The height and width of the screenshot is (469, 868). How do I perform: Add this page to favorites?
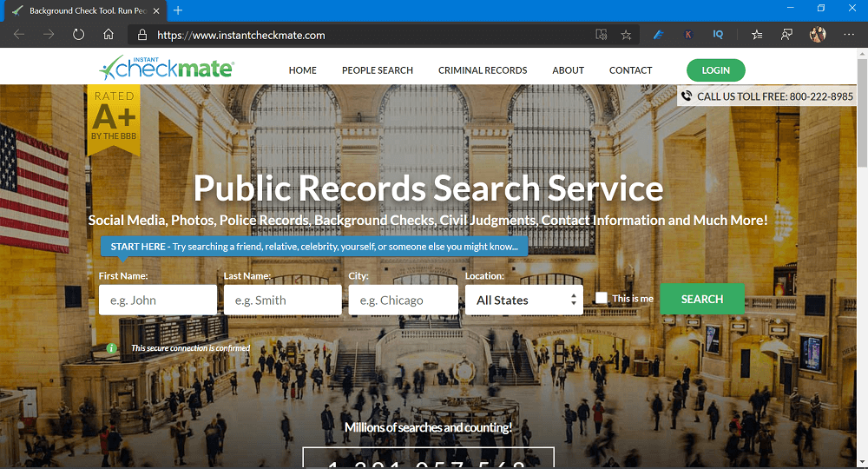(x=626, y=35)
